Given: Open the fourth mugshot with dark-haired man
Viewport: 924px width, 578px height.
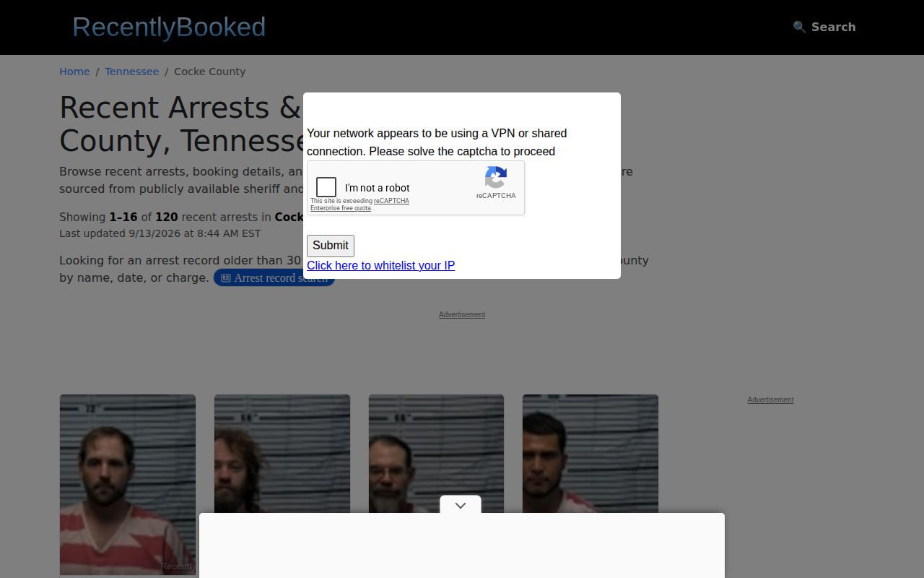Looking at the screenshot, I should pyautogui.click(x=590, y=454).
